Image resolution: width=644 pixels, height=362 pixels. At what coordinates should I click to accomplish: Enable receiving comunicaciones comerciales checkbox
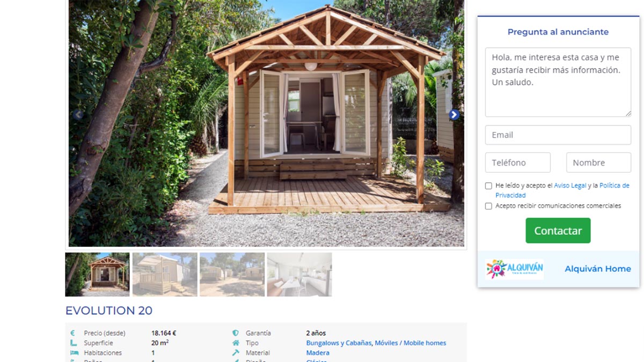pyautogui.click(x=488, y=206)
